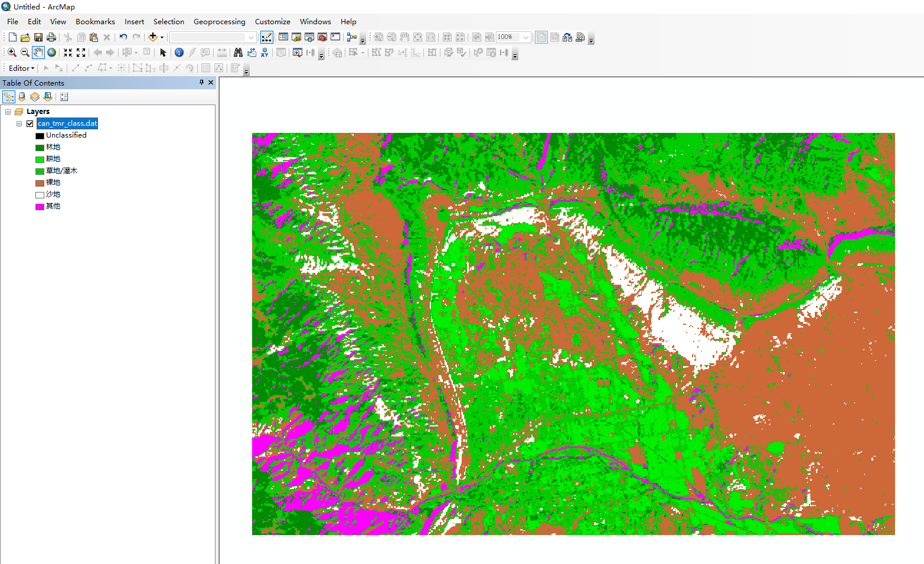Collapse the can_tmr_class.dat layer legend
Screen dimensions: 924x564
coord(18,123)
